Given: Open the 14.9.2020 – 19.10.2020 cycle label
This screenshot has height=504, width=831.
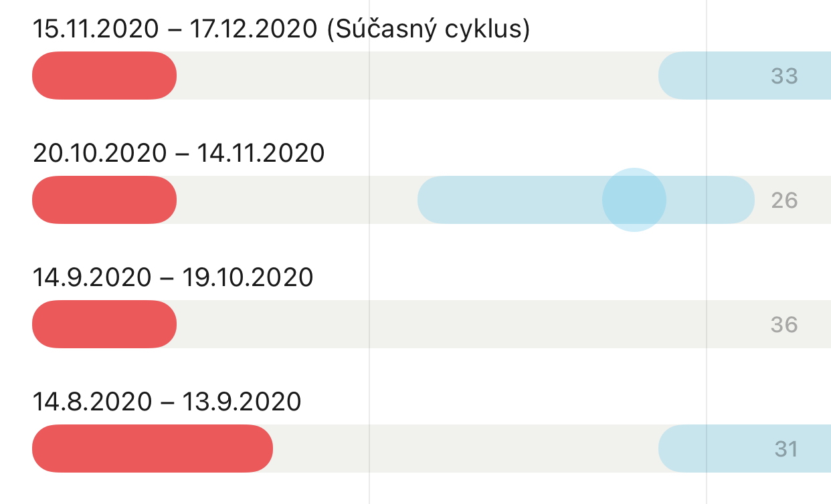Looking at the screenshot, I should click(173, 277).
